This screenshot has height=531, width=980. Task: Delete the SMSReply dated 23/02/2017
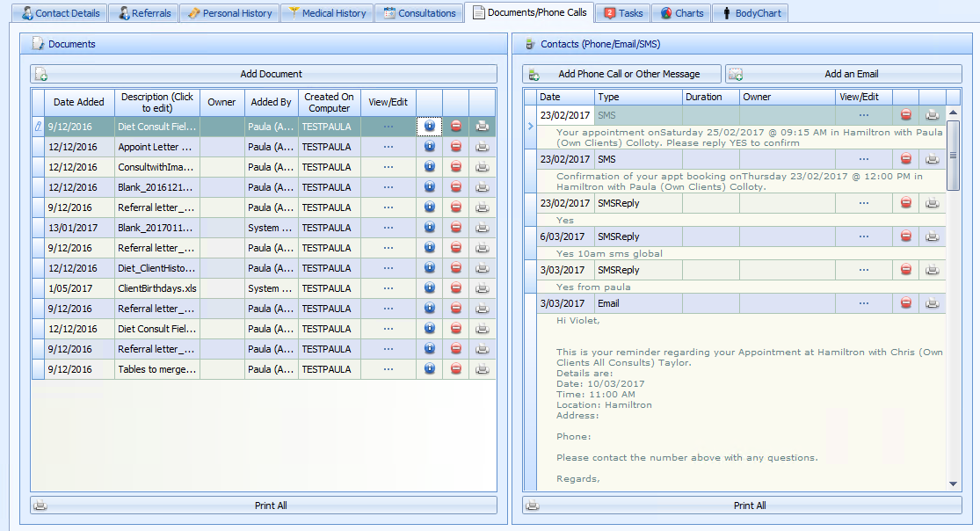[905, 203]
